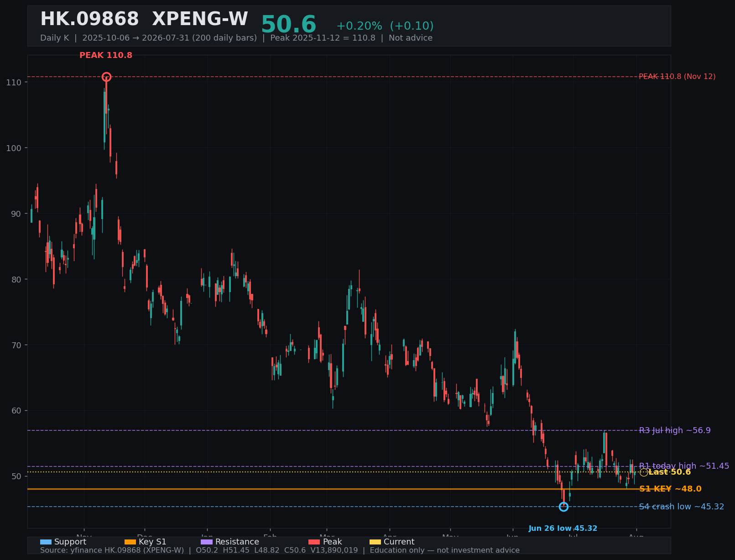Click the 'L48.82' low value in the footer
Viewport: 735px width, 560px height.
coord(266,550)
